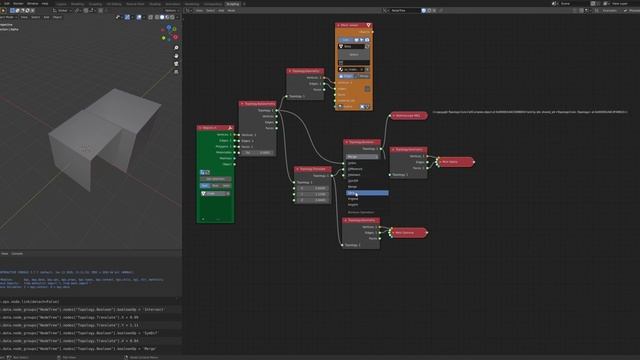This screenshot has width=640, height=360.
Task: Select the right red Mesh Viewer node
Action: click(456, 162)
